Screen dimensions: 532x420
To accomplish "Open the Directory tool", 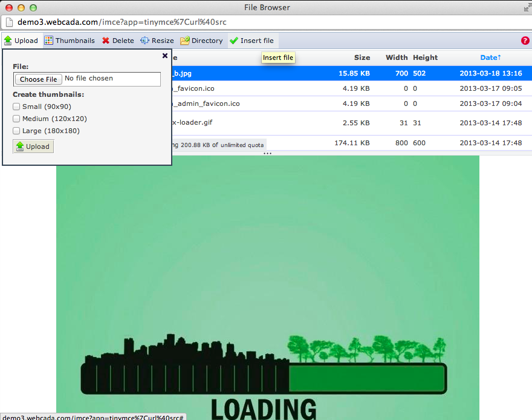I will click(x=201, y=41).
